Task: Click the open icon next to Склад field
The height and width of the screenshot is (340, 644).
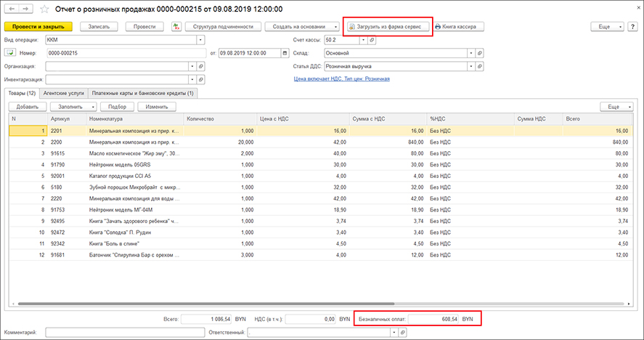Action: (x=481, y=53)
